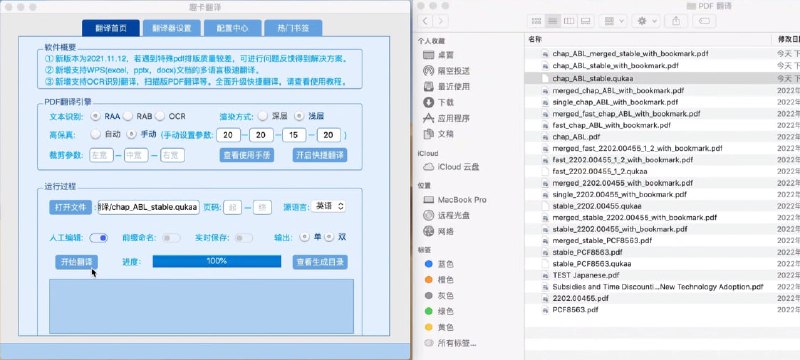Click the file icon of chap_ABL_stable.qukaa
The height and width of the screenshot is (360, 800).
click(x=545, y=78)
